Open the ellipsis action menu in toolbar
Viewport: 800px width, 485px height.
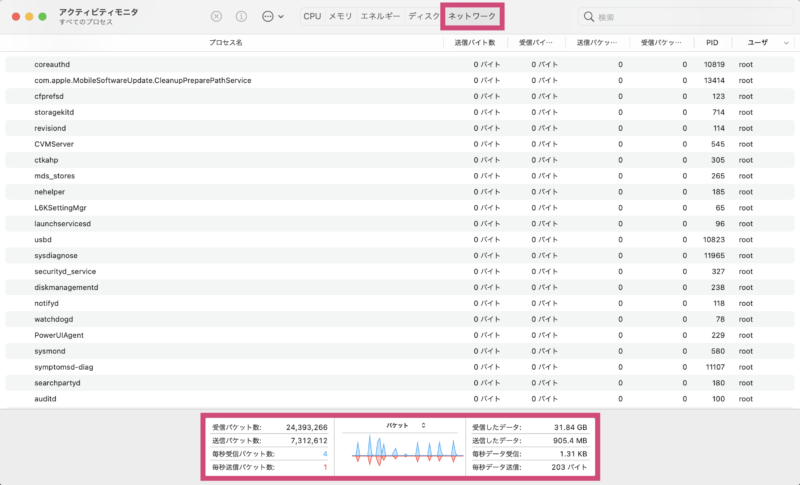(x=271, y=17)
